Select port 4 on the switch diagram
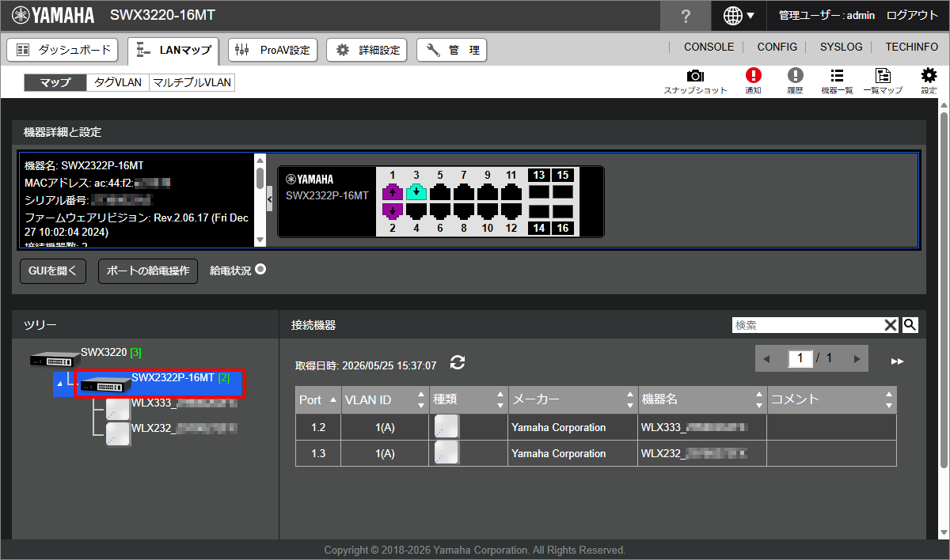The height and width of the screenshot is (560, 950). [x=416, y=210]
